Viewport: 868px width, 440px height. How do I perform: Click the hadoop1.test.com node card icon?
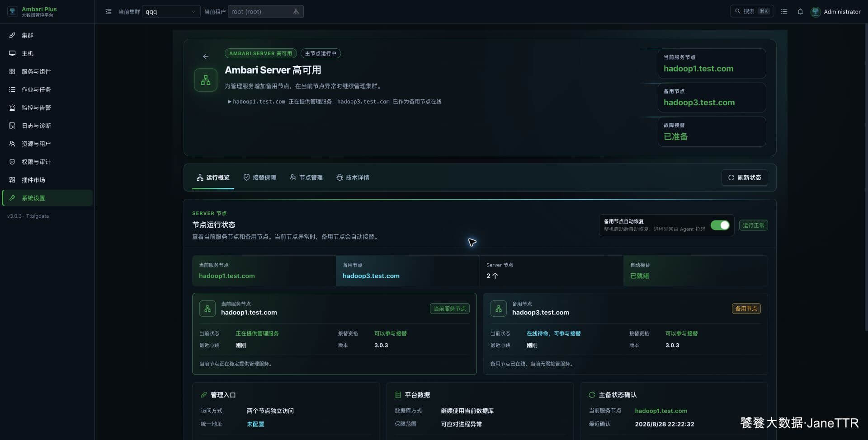click(x=208, y=309)
